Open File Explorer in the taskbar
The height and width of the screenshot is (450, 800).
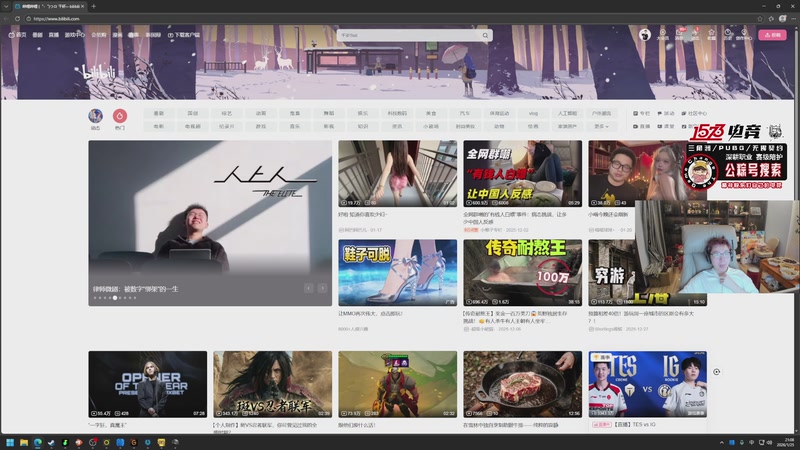24,442
